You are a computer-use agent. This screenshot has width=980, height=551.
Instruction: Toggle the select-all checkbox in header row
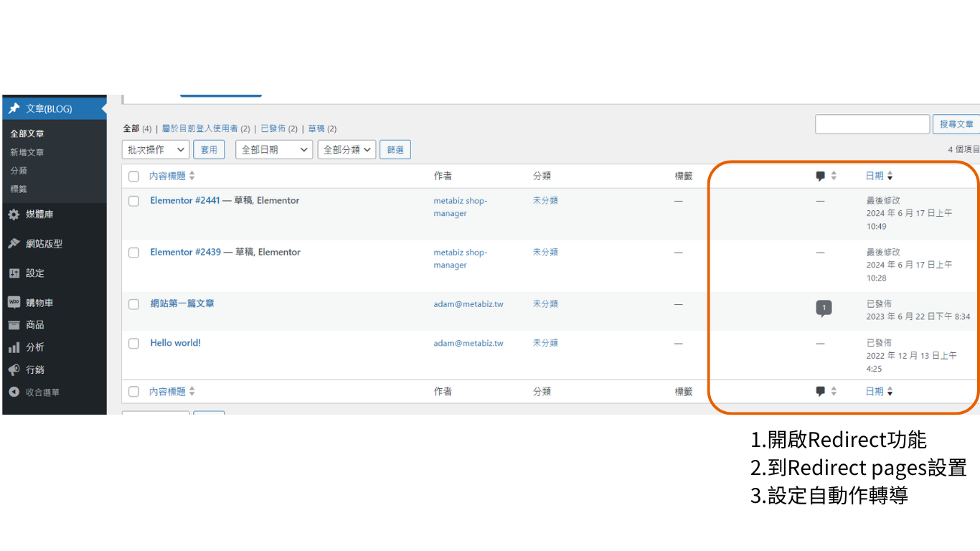tap(133, 176)
